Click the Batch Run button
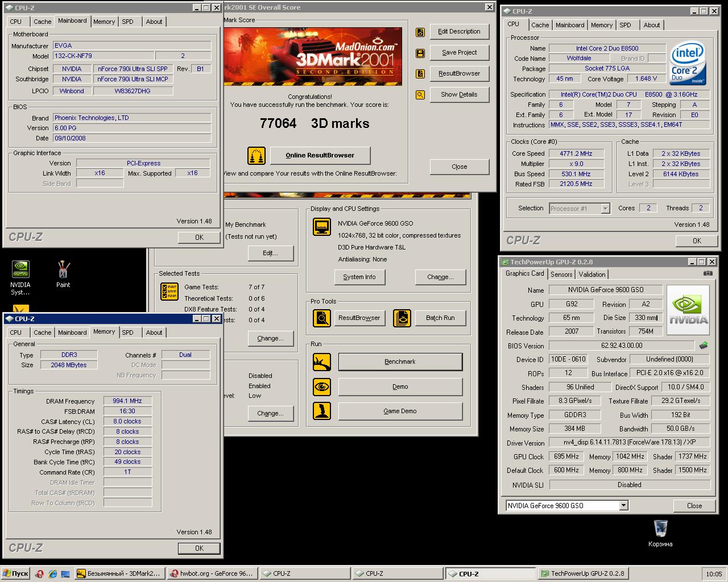This screenshot has width=728, height=582. (440, 318)
